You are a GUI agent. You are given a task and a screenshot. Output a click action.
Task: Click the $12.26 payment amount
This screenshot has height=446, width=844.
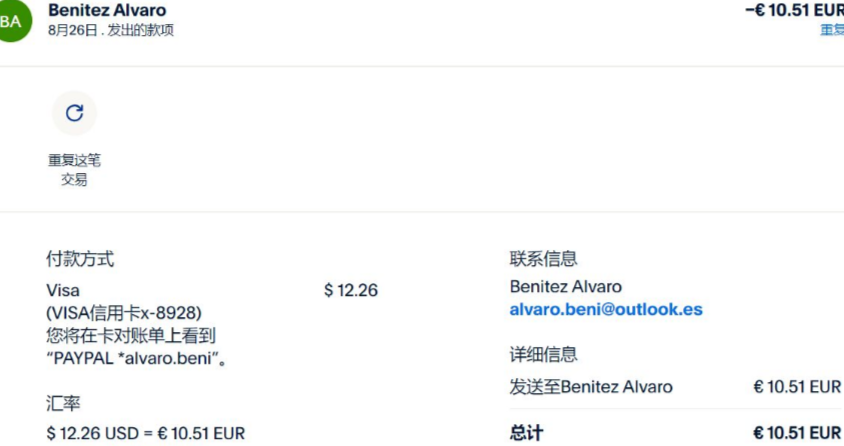[x=351, y=290]
